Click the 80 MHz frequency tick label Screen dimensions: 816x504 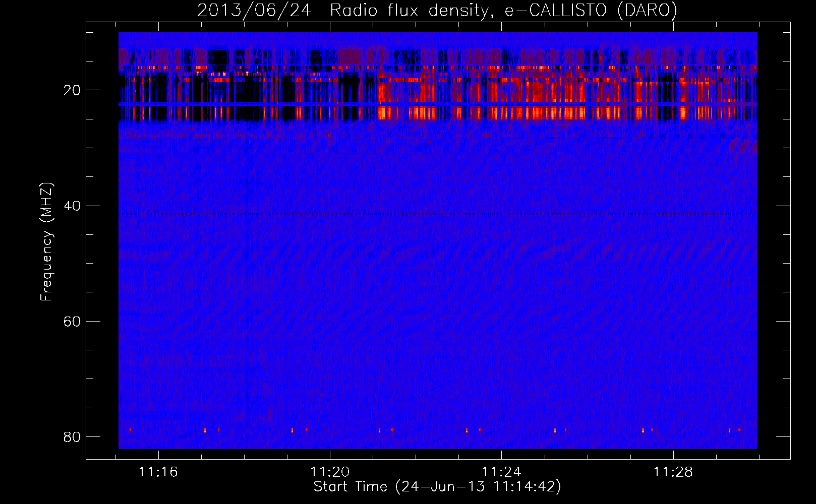point(72,437)
